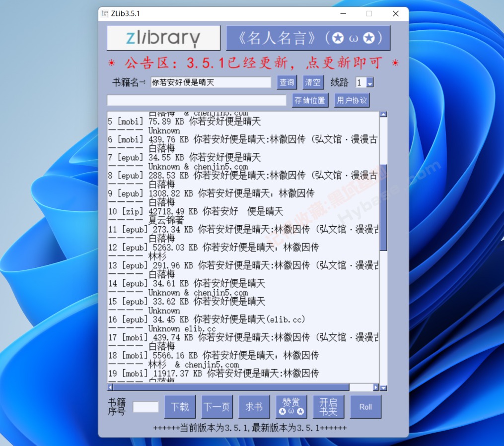Screen dimensions: 504x446
Task: Click the Roll button
Action: tap(365, 407)
